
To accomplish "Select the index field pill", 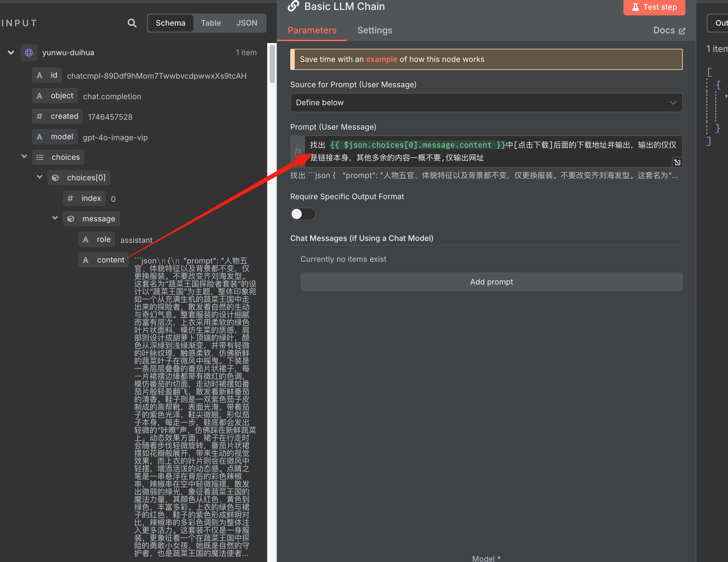I will tap(84, 198).
